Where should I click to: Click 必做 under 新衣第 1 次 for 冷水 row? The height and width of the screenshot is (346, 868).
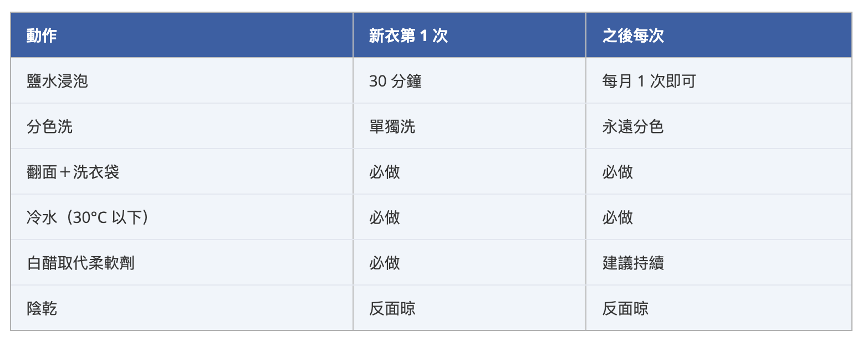click(385, 217)
